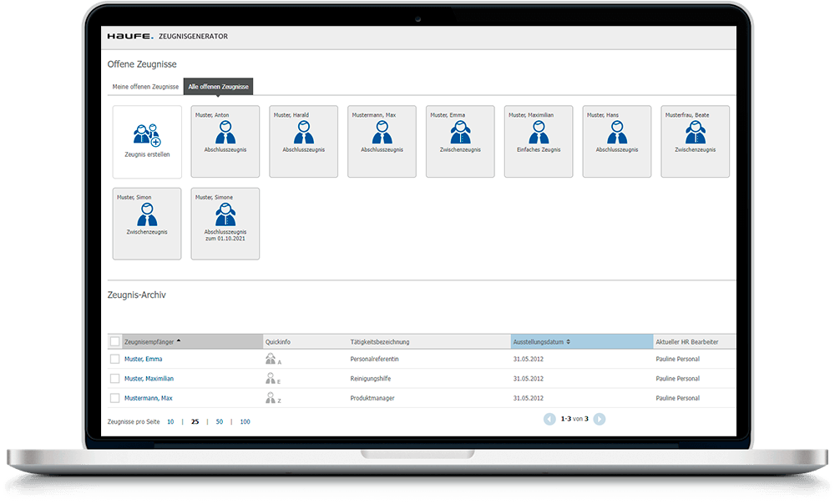
Task: Click the Zeugnis erstellen label text
Action: pyautogui.click(x=147, y=154)
